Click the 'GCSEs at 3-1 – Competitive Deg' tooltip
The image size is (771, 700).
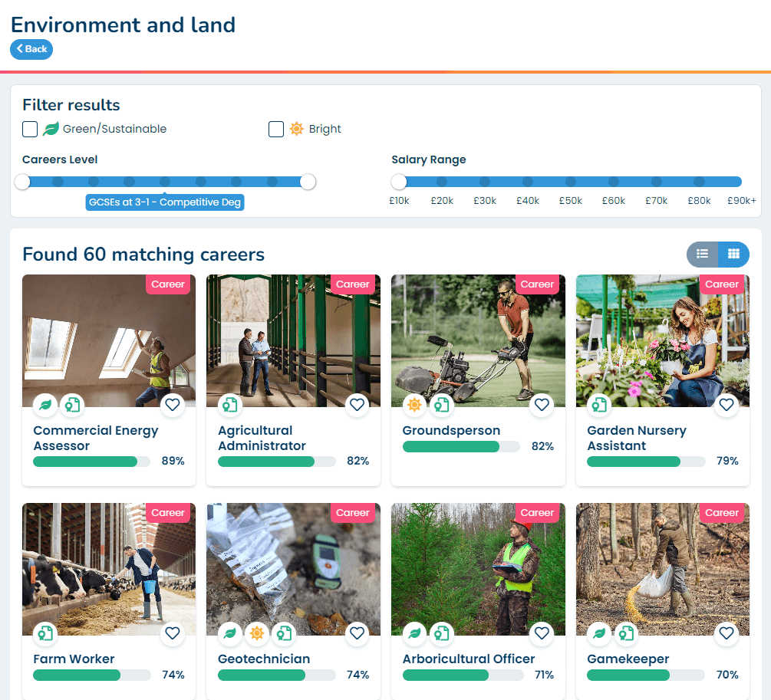pyautogui.click(x=165, y=202)
